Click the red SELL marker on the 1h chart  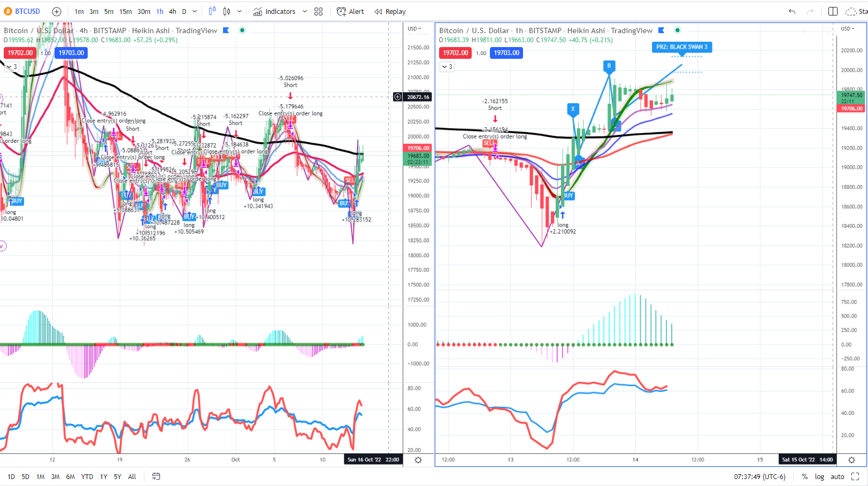489,143
